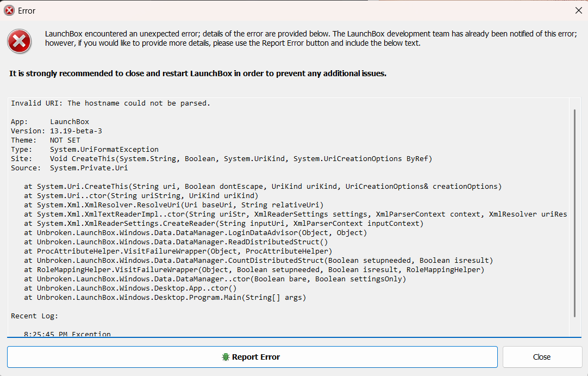The image size is (588, 376).
Task: Click the 8:25:45 PM Exception log entry
Action: click(x=67, y=334)
